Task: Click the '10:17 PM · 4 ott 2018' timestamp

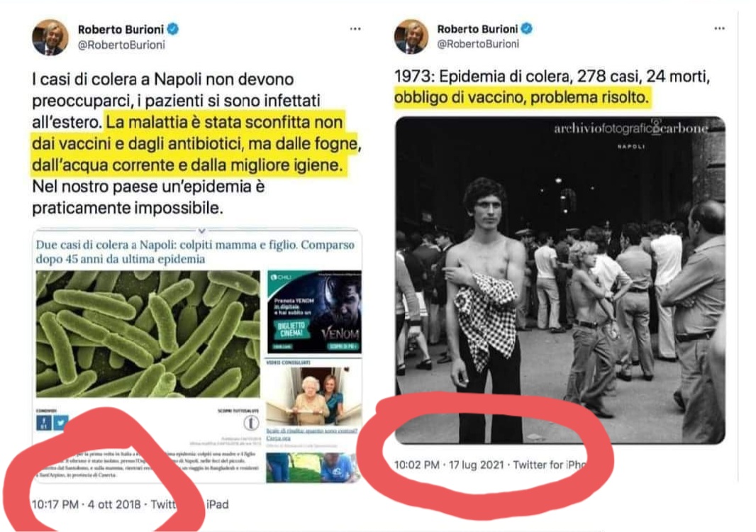Action: coord(86,504)
